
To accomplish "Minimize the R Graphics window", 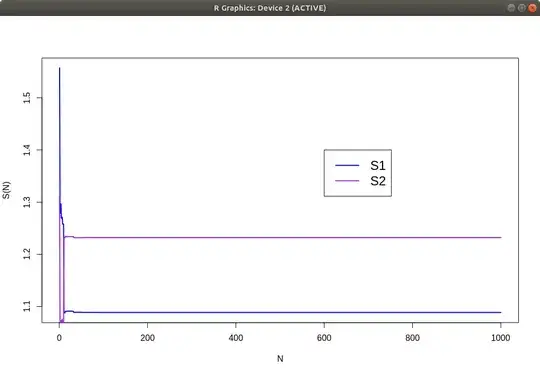I will coord(511,8).
